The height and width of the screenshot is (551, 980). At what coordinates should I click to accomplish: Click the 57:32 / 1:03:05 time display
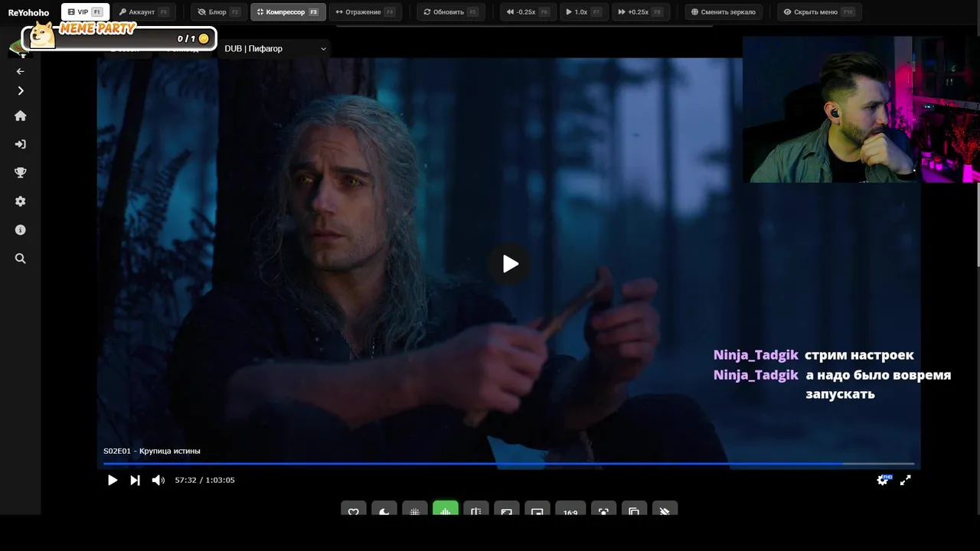pyautogui.click(x=205, y=480)
